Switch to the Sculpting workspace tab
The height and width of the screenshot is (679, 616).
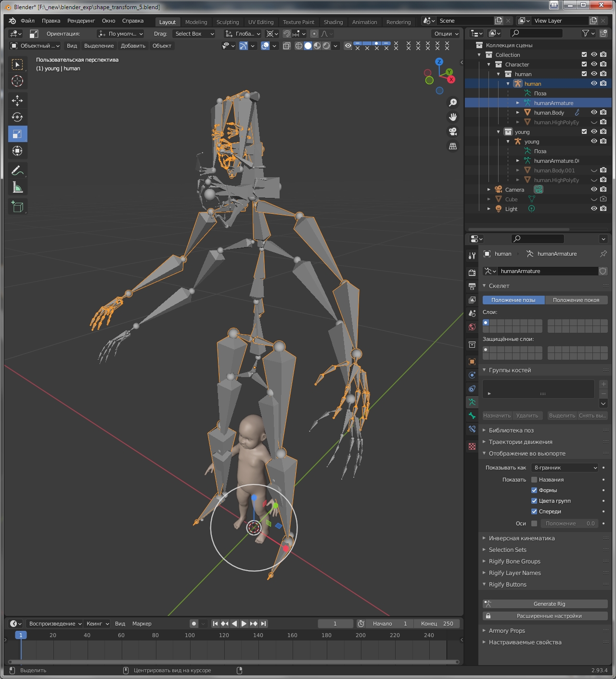(x=228, y=22)
